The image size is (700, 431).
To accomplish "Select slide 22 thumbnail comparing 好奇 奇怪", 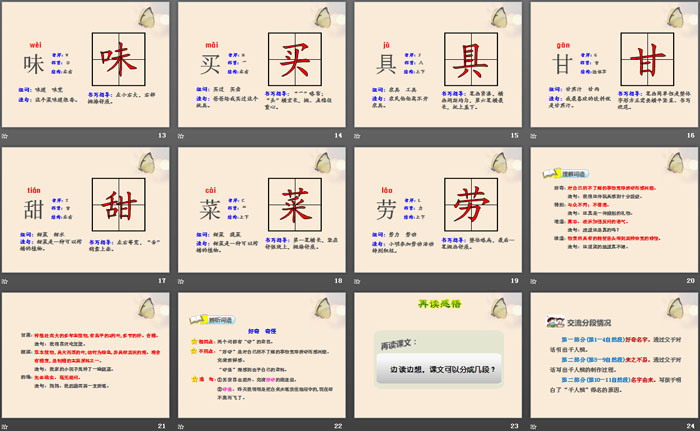I will tap(262, 355).
